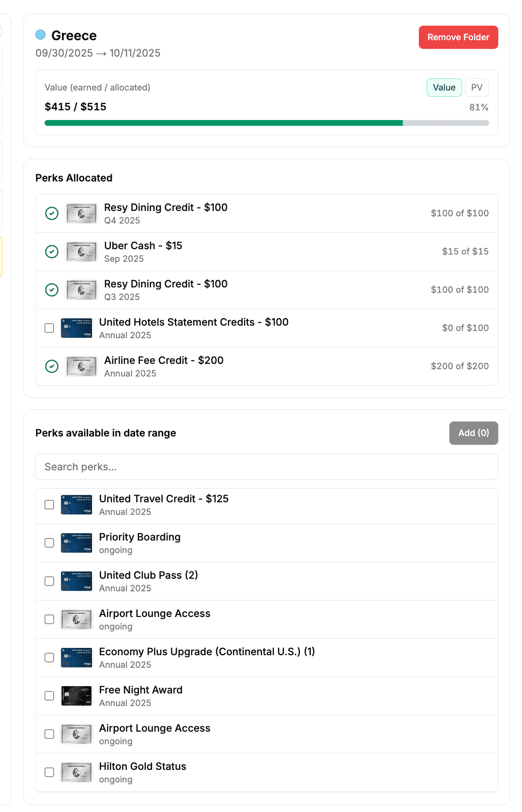Switch to the PV view
This screenshot has height=812, width=522.
pos(476,87)
